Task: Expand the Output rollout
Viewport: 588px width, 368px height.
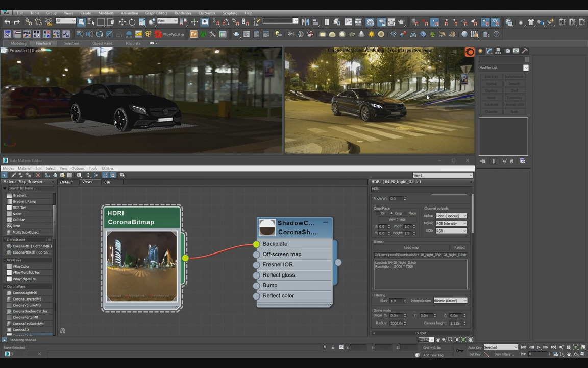Action: point(421,333)
